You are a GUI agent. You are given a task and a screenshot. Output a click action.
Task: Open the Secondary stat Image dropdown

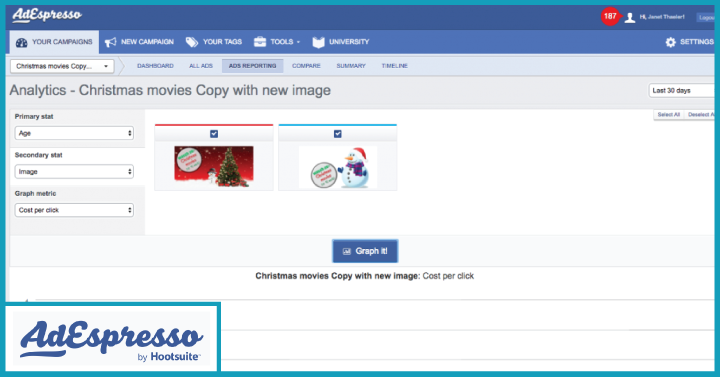point(74,172)
